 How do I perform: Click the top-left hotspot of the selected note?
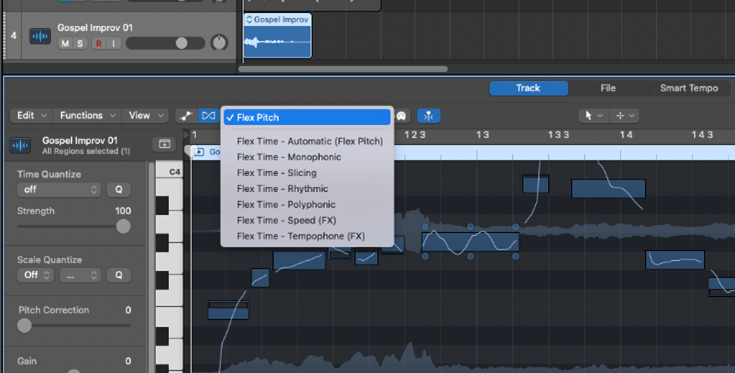pyautogui.click(x=425, y=227)
